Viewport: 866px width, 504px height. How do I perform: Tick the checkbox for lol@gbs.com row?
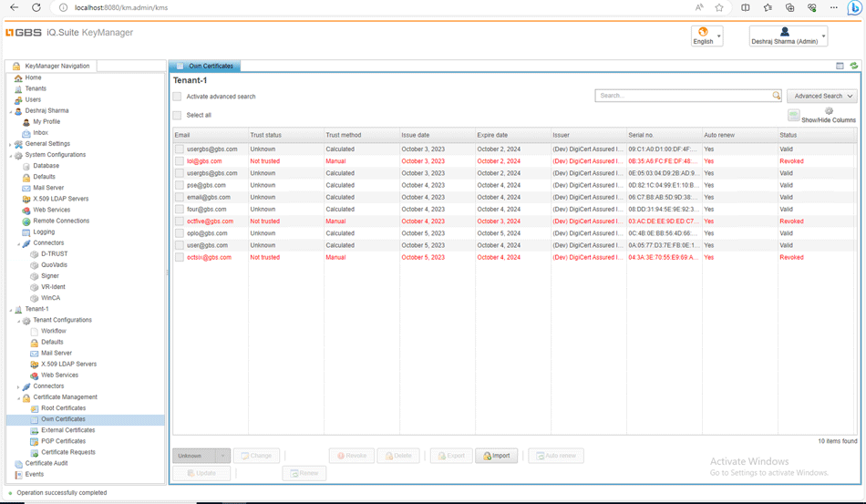180,161
